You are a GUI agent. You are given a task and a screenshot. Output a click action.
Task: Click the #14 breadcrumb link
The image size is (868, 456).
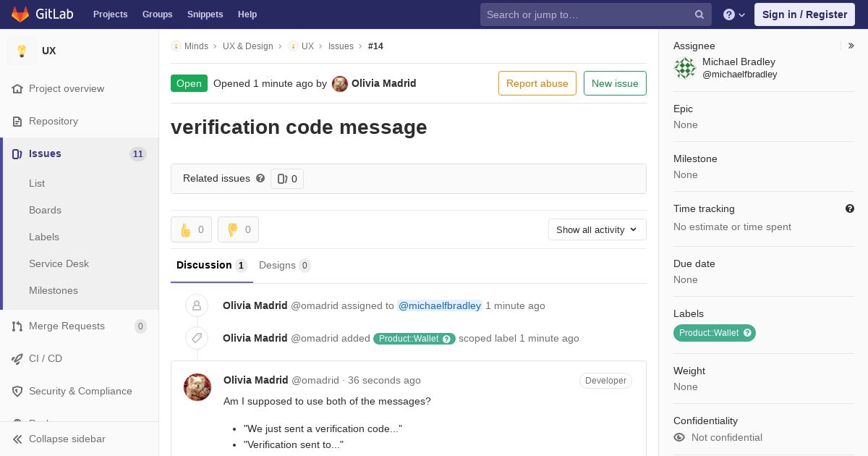tap(375, 46)
